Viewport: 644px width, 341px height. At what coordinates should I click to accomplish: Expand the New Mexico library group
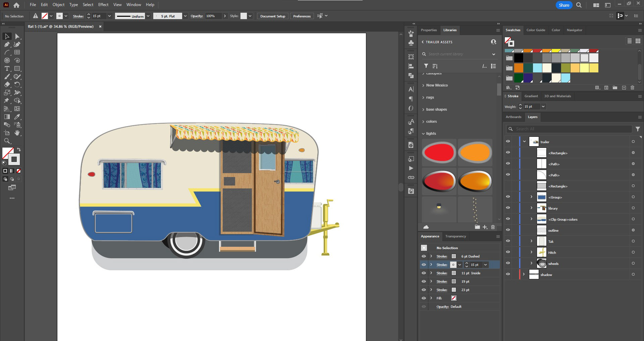click(x=423, y=86)
